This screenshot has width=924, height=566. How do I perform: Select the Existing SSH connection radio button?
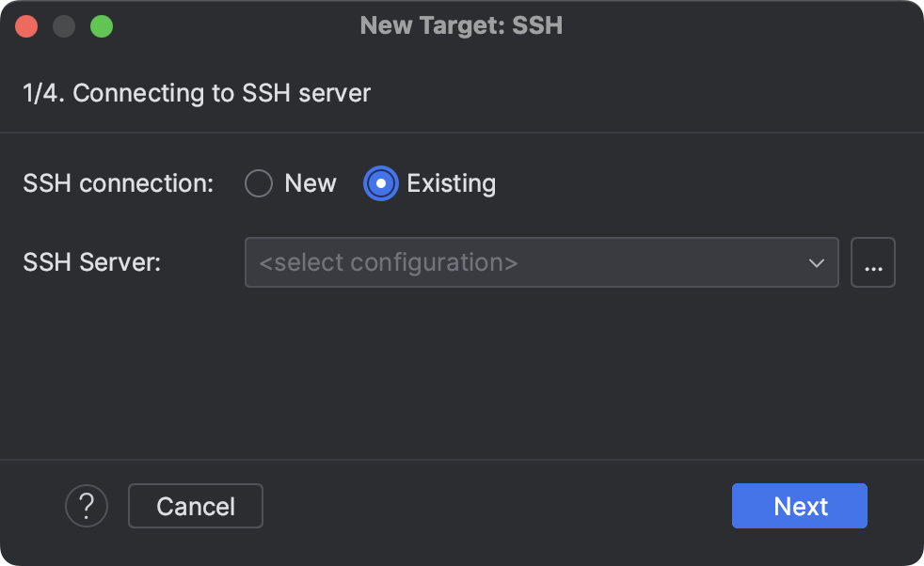380,183
